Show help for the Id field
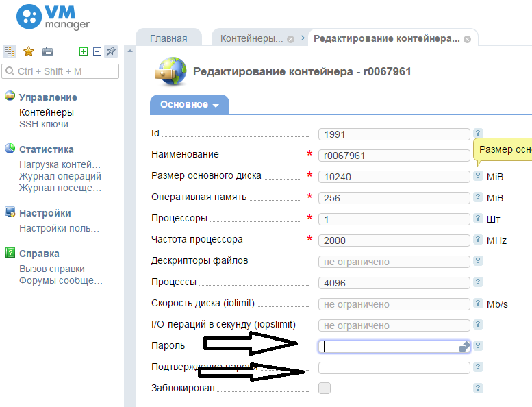Viewport: 532px width, 407px height. tap(478, 133)
